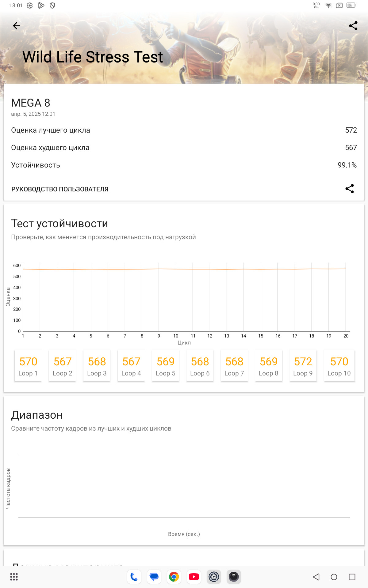Tap share icon in MEGA 8 card
The image size is (368, 588).
350,189
